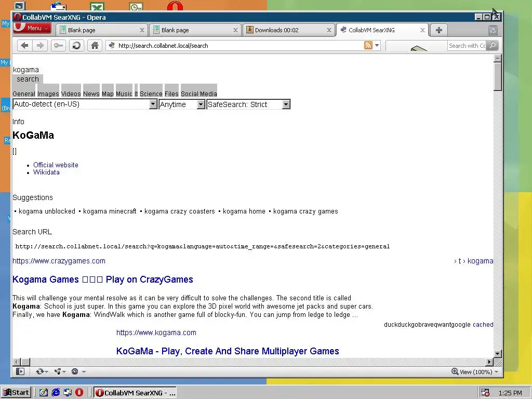Click the horizontal scrollbar right arrow

coord(489,362)
